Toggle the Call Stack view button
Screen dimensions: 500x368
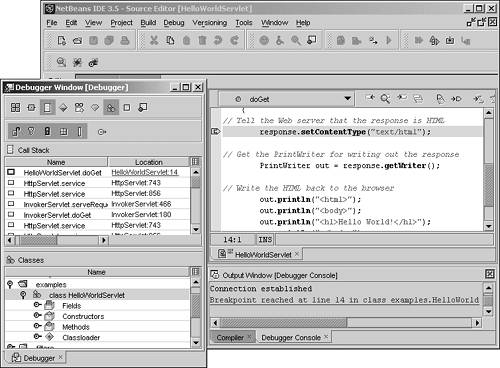click(47, 107)
